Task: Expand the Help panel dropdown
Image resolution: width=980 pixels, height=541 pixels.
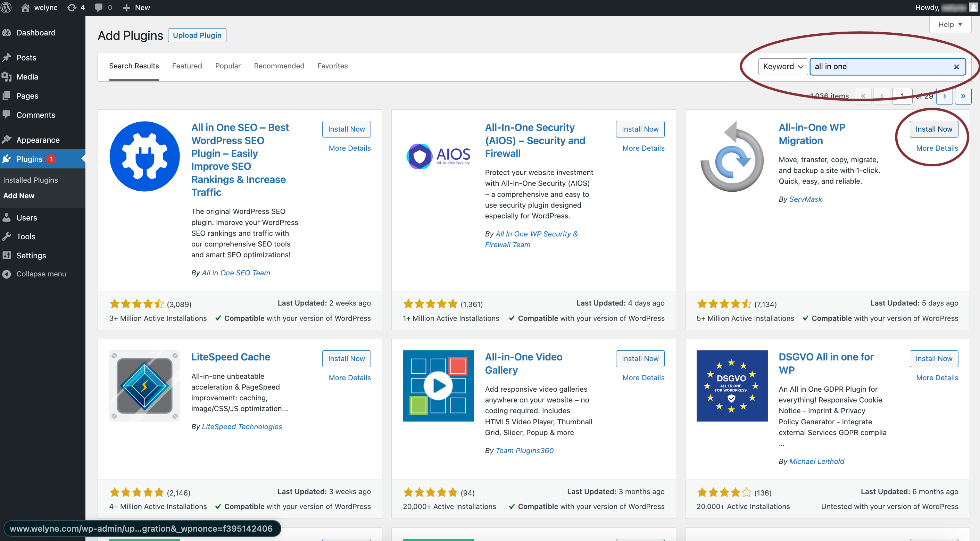Action: (x=950, y=25)
